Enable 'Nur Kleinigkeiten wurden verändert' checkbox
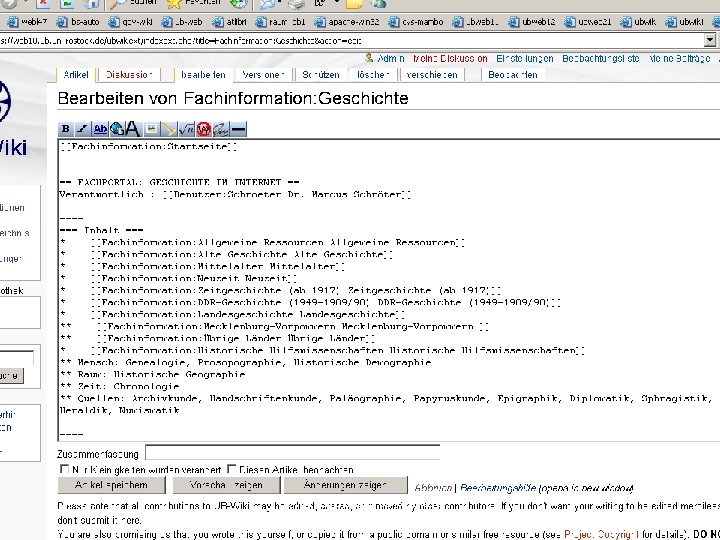The height and width of the screenshot is (540, 720). coord(64,469)
